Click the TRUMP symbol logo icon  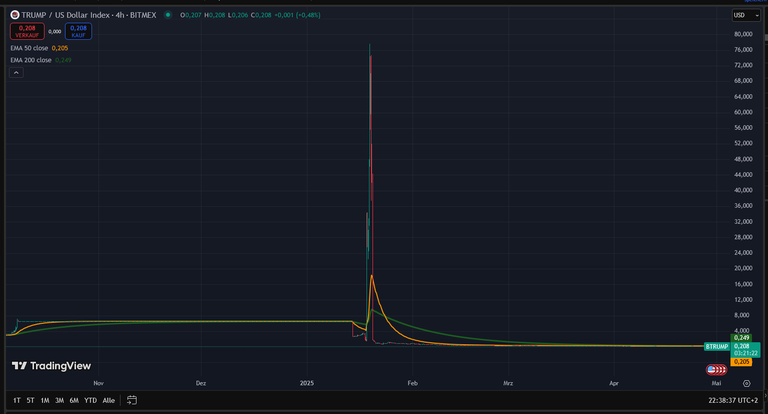(x=15, y=15)
